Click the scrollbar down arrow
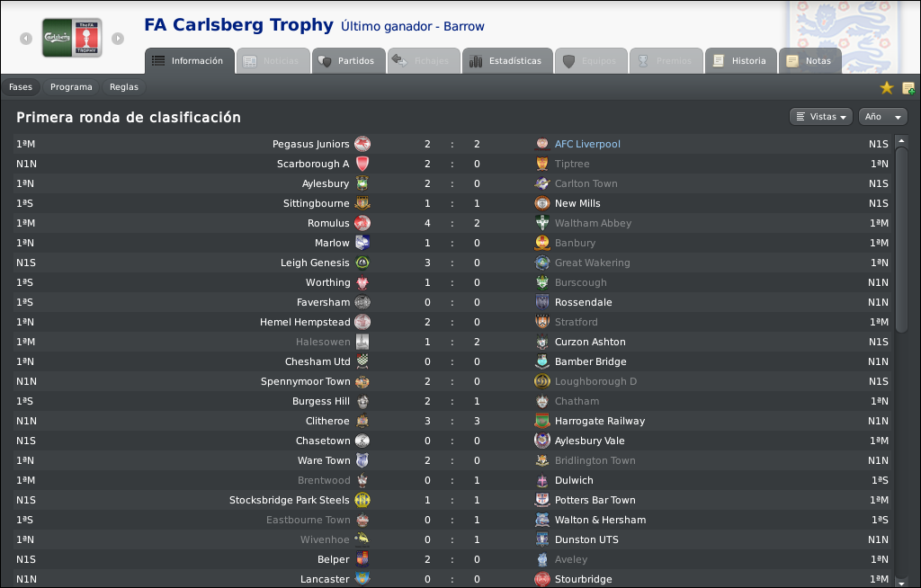The height and width of the screenshot is (588, 921). click(901, 582)
